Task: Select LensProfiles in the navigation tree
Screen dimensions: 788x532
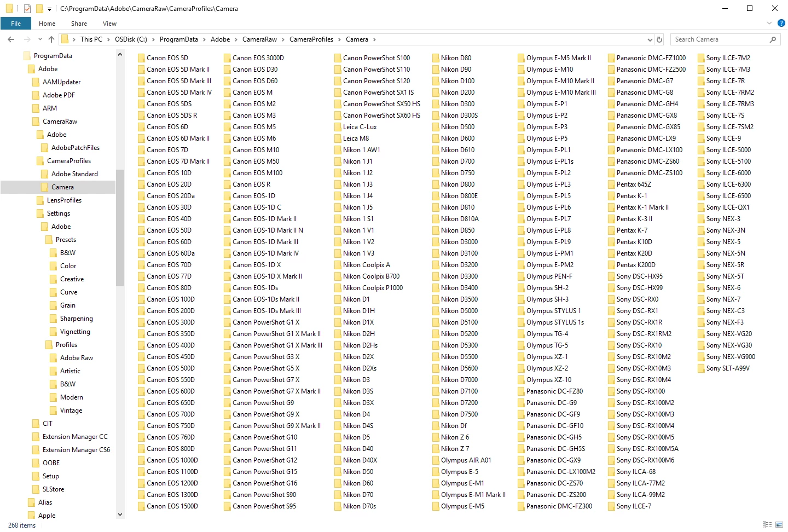Action: click(x=64, y=200)
